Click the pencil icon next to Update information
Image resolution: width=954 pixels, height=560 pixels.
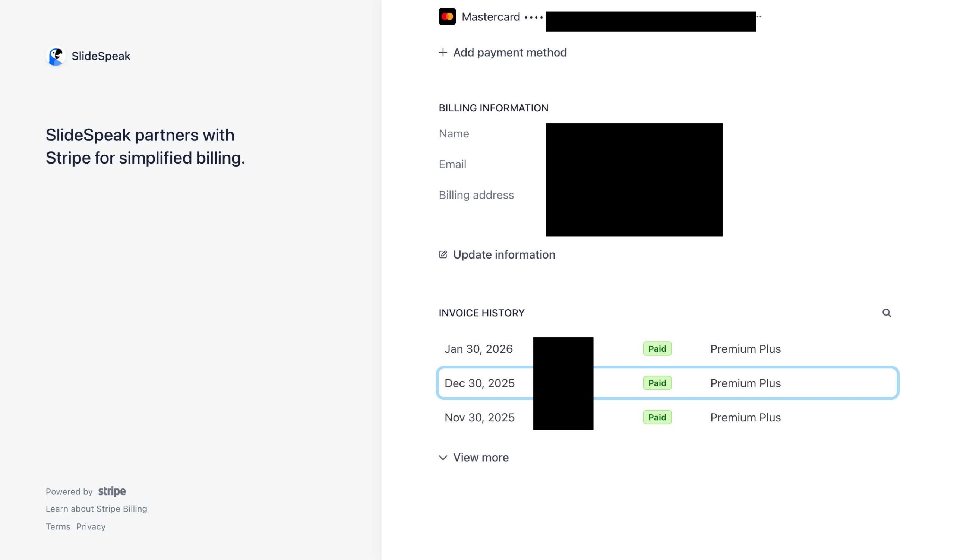[443, 254]
